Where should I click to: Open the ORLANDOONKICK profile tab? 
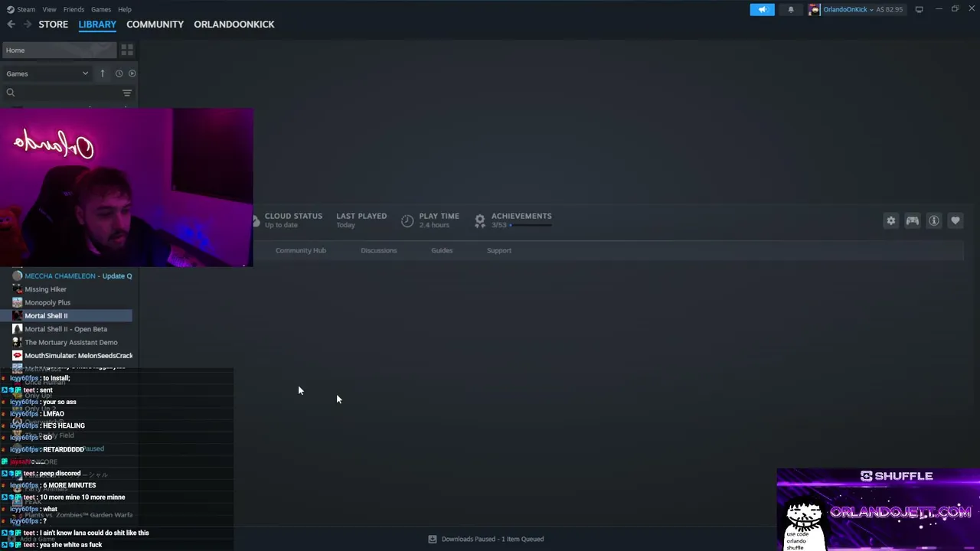(234, 24)
